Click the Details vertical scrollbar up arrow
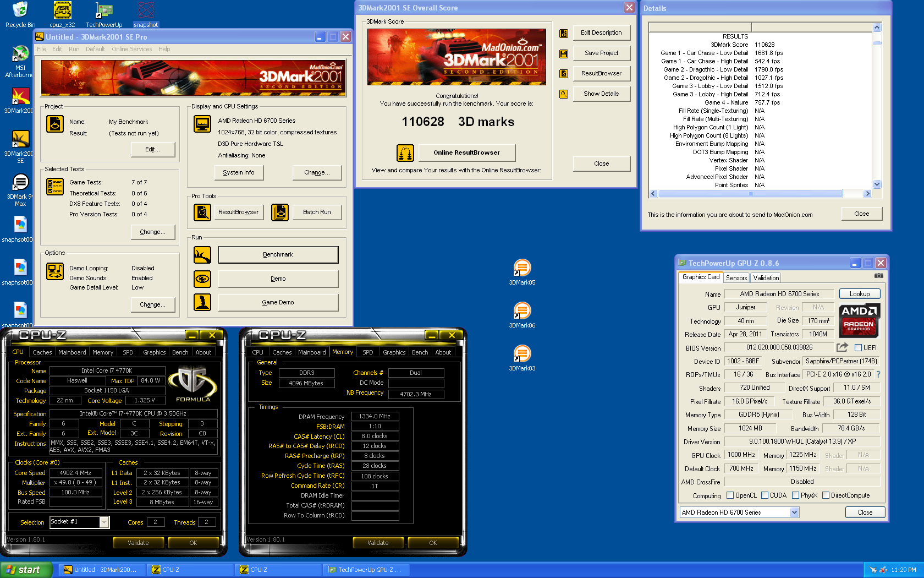Viewport: 924px width, 578px height. (x=877, y=27)
